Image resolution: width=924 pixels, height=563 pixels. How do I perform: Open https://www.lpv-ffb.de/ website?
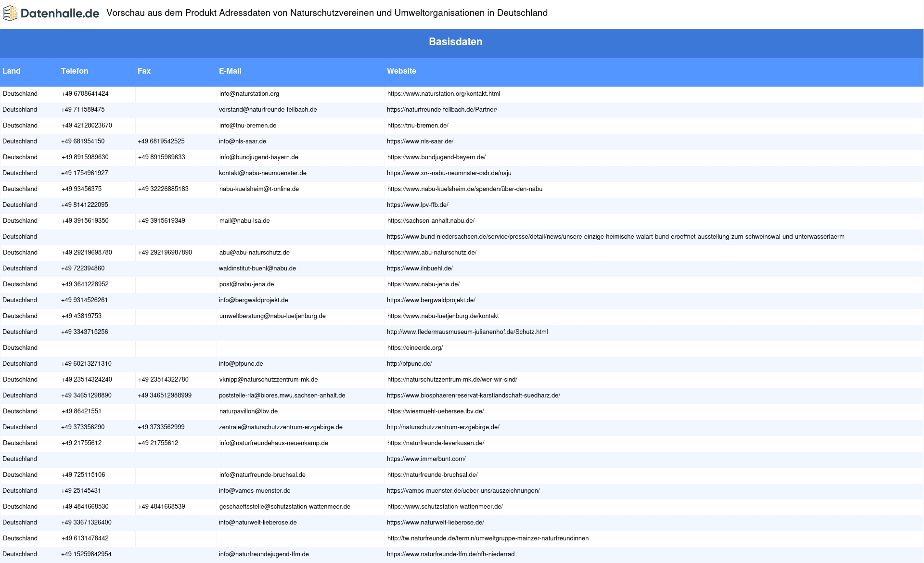click(418, 205)
